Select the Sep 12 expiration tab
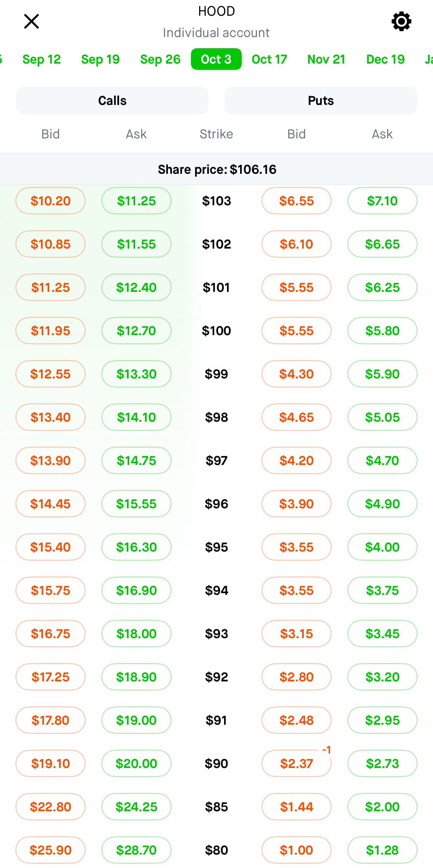Image resolution: width=433 pixels, height=868 pixels. click(x=41, y=59)
